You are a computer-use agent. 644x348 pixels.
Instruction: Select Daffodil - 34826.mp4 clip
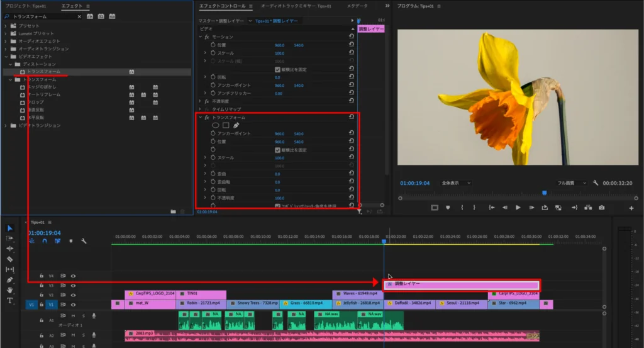tap(409, 304)
